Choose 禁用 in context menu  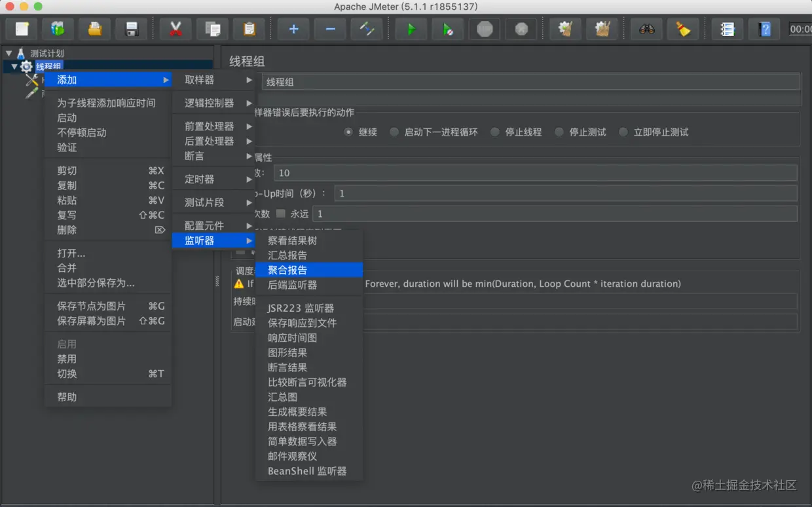pyautogui.click(x=108, y=359)
